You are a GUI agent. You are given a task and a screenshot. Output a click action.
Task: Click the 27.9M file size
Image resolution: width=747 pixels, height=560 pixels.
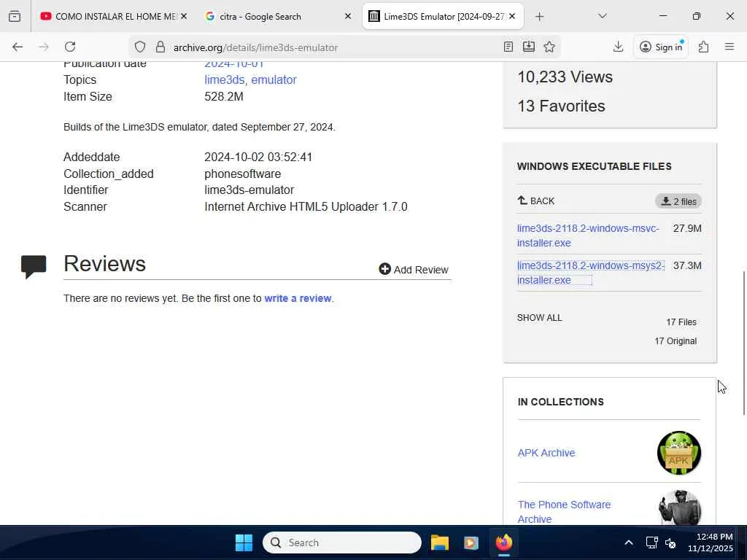pos(687,228)
